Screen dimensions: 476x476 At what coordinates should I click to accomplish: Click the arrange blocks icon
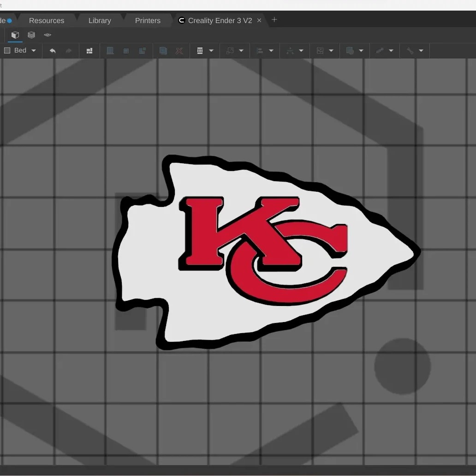(89, 51)
